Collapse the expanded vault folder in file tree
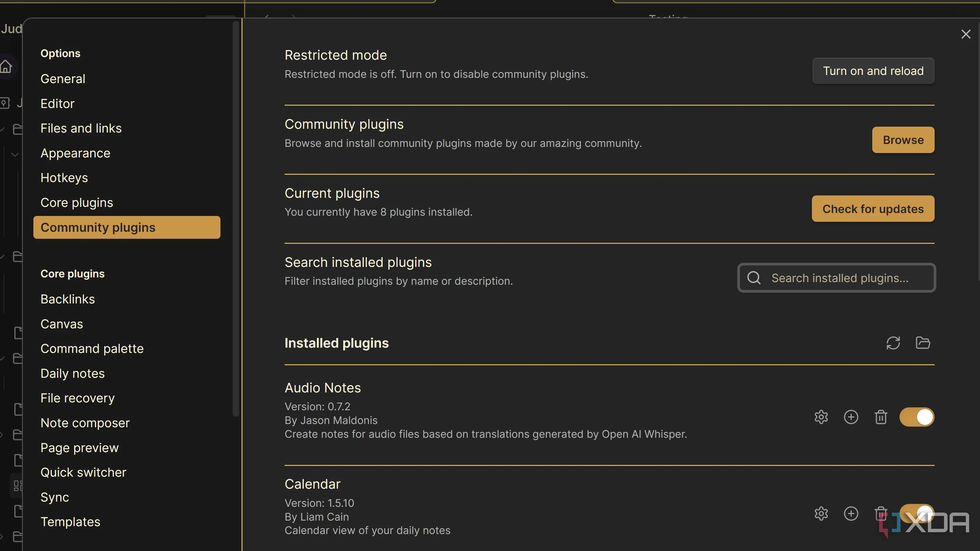 point(14,155)
